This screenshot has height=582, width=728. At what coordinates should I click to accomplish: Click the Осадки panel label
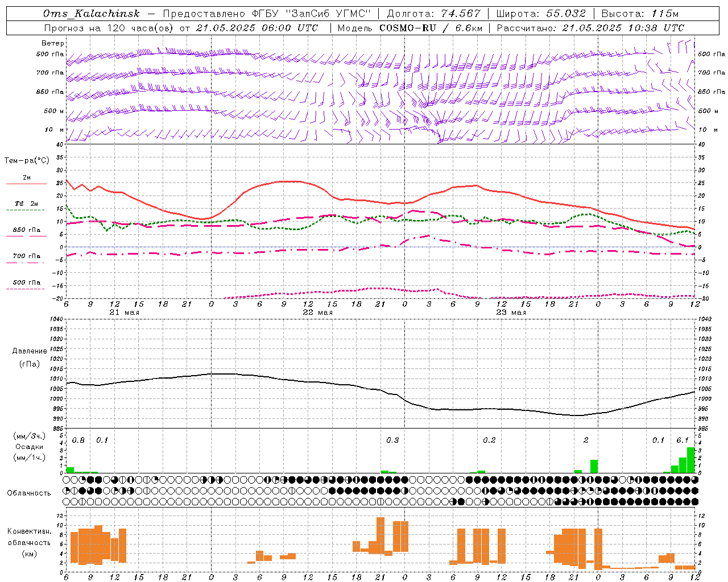[30, 447]
